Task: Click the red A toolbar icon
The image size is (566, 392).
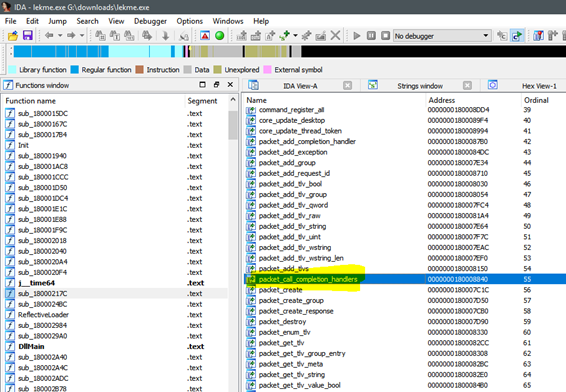Action: tap(205, 35)
